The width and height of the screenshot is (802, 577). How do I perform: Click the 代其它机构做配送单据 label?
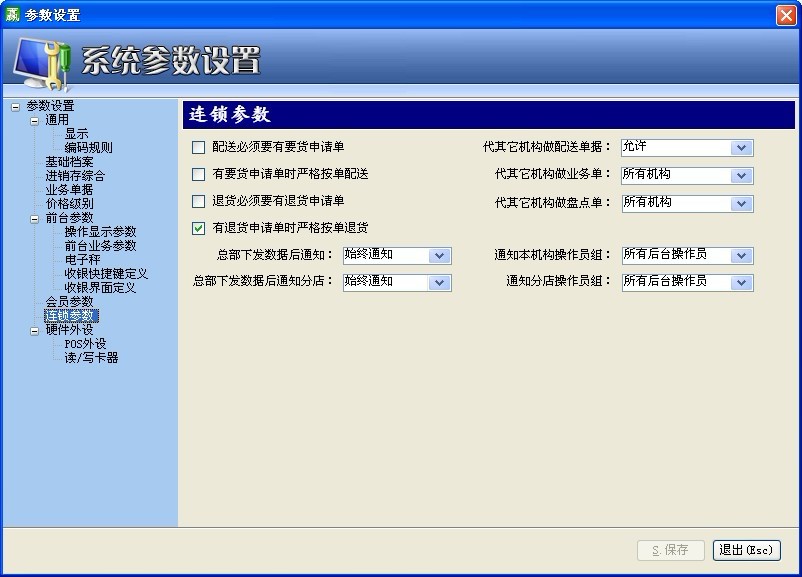(x=547, y=147)
